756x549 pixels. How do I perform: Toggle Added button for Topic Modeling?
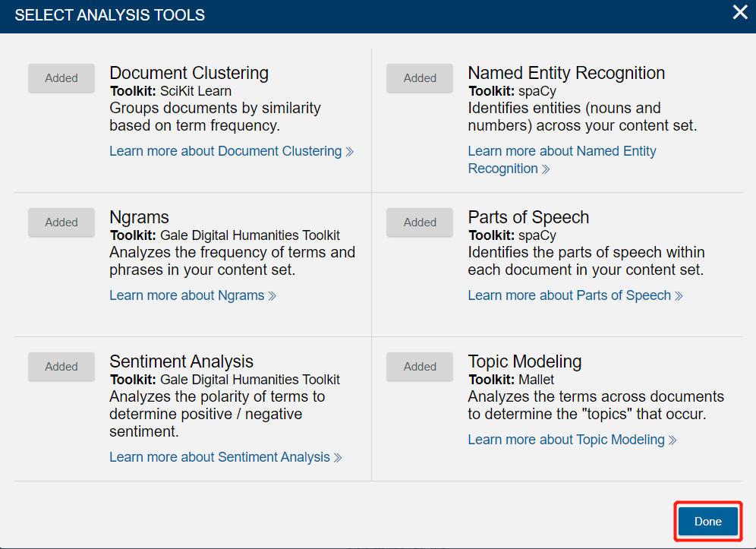coord(420,366)
